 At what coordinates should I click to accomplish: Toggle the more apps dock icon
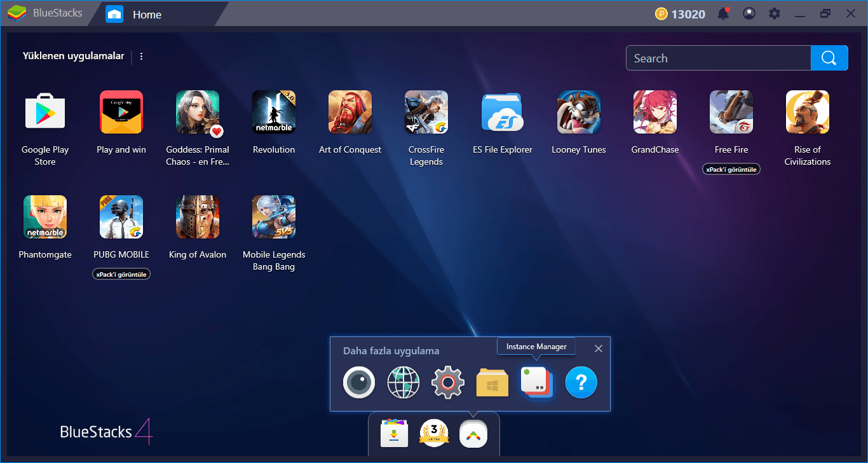coord(474,434)
